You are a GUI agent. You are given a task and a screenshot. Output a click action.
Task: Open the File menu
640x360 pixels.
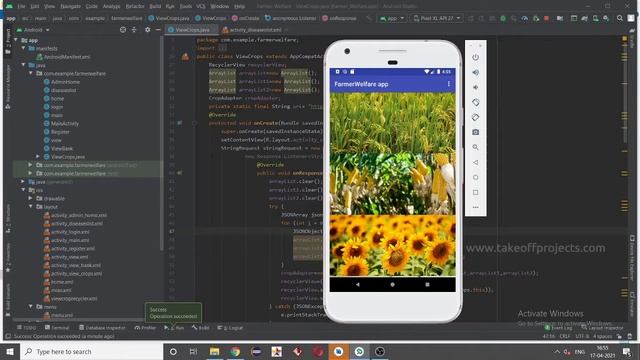[21, 7]
